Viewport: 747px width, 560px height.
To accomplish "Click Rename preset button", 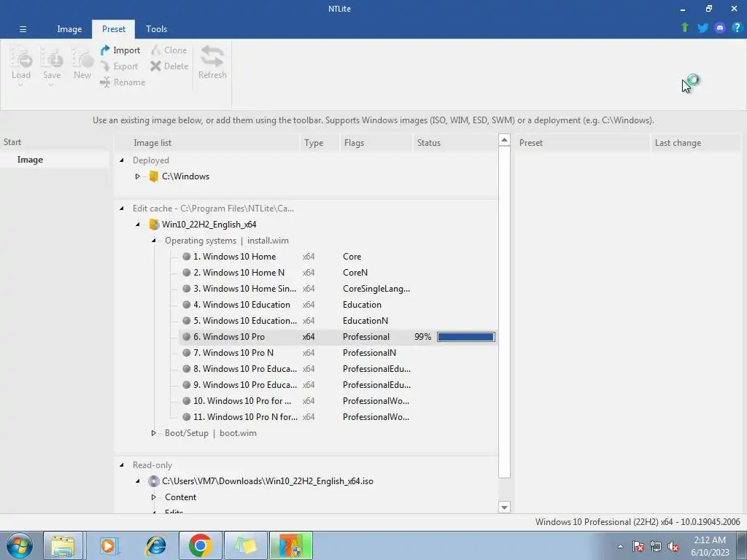I will pos(123,82).
